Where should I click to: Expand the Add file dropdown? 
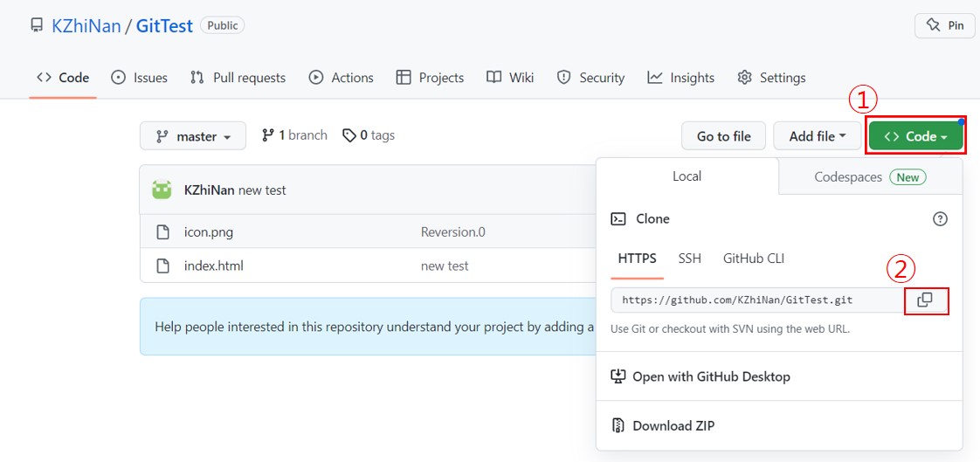tap(817, 136)
